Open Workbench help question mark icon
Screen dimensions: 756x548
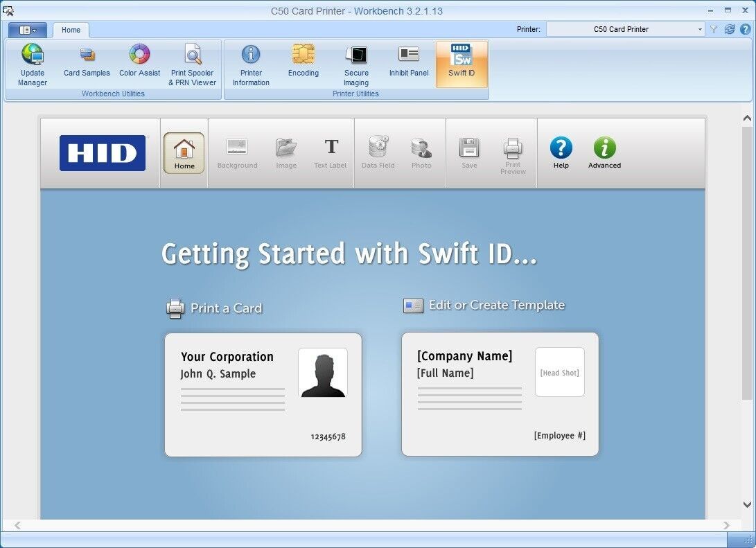tap(746, 29)
